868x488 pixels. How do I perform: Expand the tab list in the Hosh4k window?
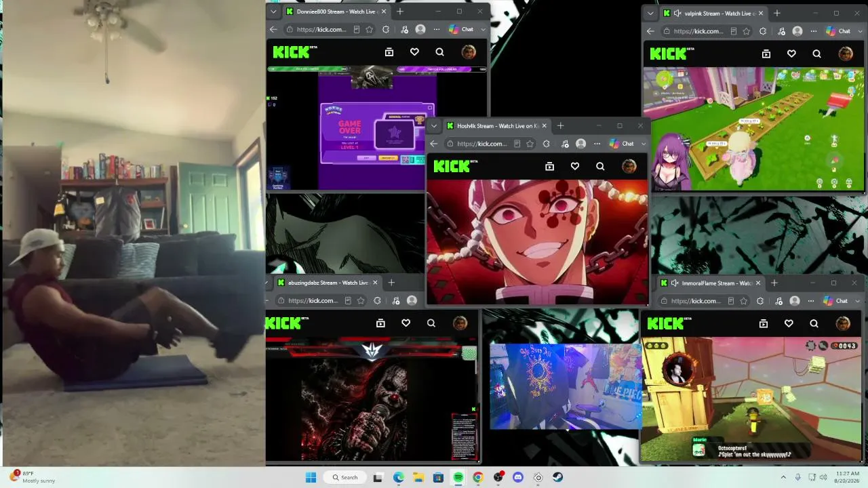[x=434, y=126]
